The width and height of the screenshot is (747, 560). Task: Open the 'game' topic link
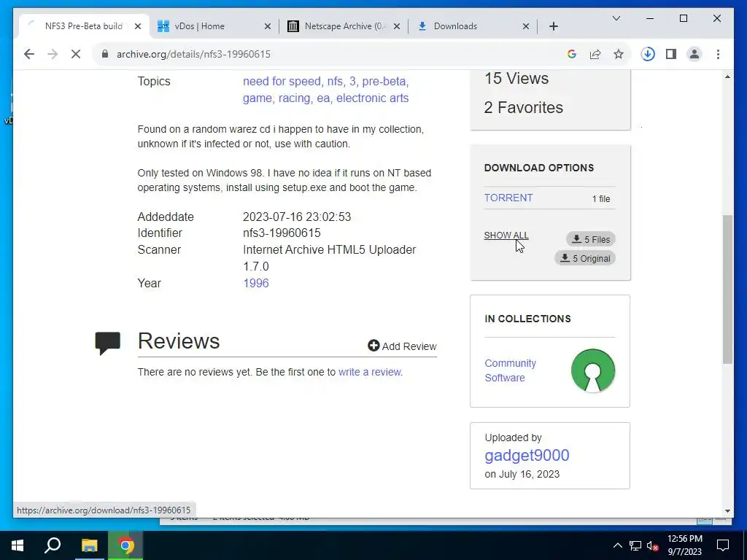coord(258,98)
